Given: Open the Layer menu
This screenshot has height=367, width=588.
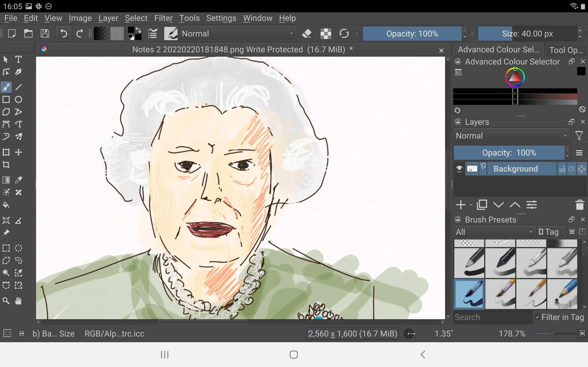Looking at the screenshot, I should (x=108, y=18).
